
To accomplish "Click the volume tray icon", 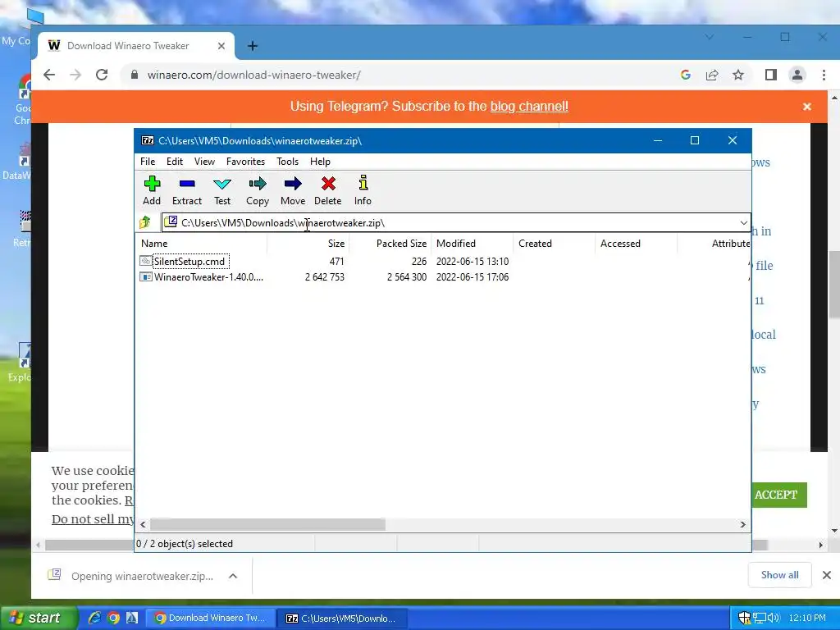I will tap(773, 618).
